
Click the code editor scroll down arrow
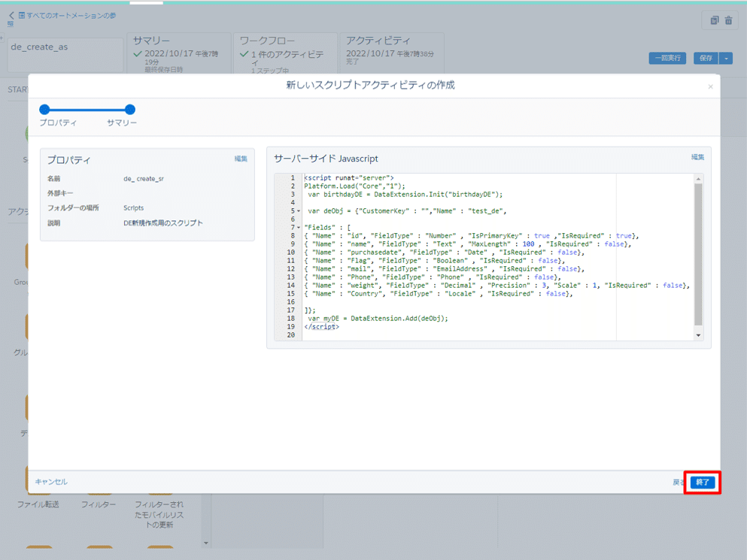(x=698, y=335)
